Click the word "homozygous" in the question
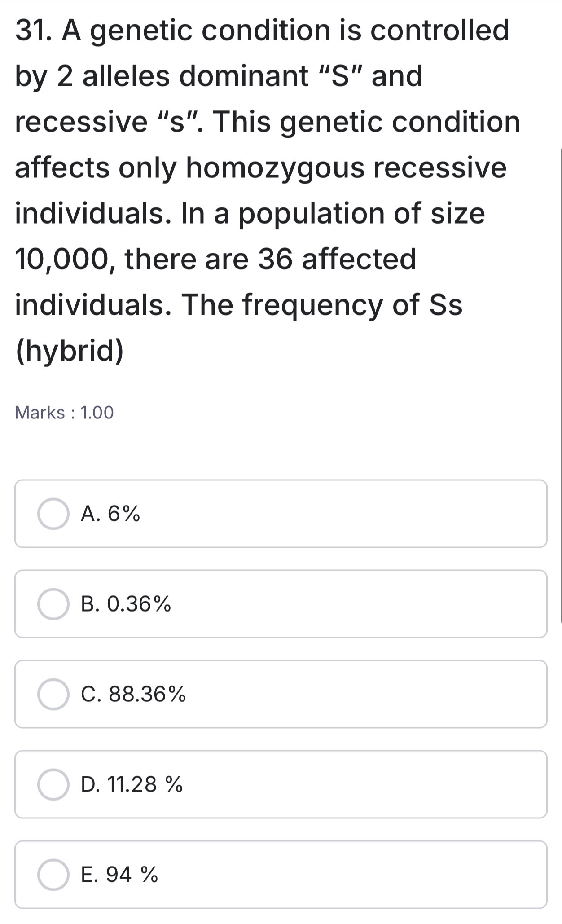Image resolution: width=562 pixels, height=924 pixels. coord(276,168)
